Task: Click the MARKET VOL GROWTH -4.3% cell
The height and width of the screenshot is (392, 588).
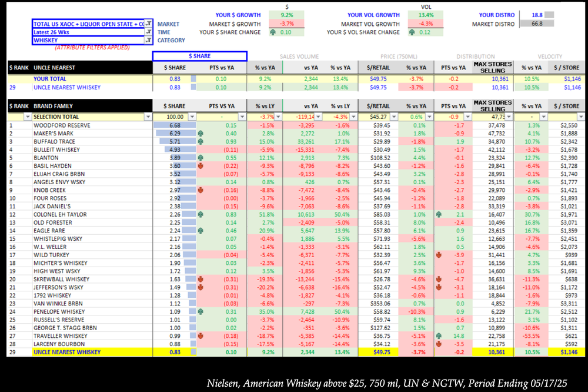Action: point(426,24)
